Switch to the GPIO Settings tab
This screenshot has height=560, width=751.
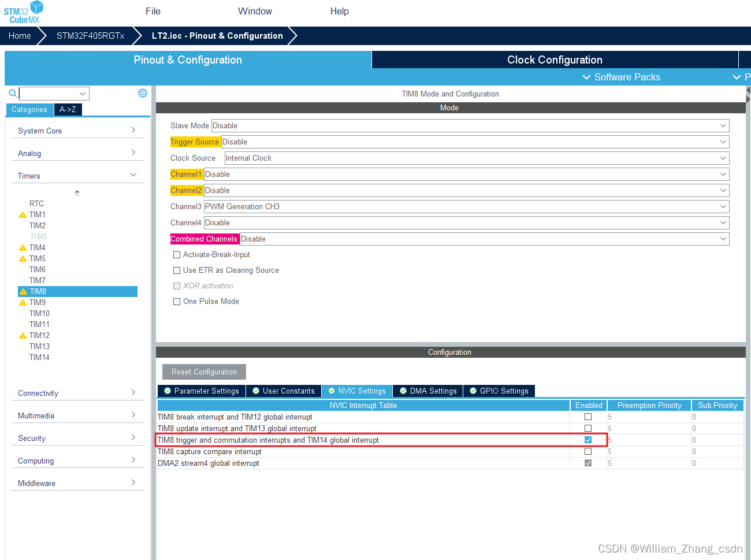[x=499, y=391]
